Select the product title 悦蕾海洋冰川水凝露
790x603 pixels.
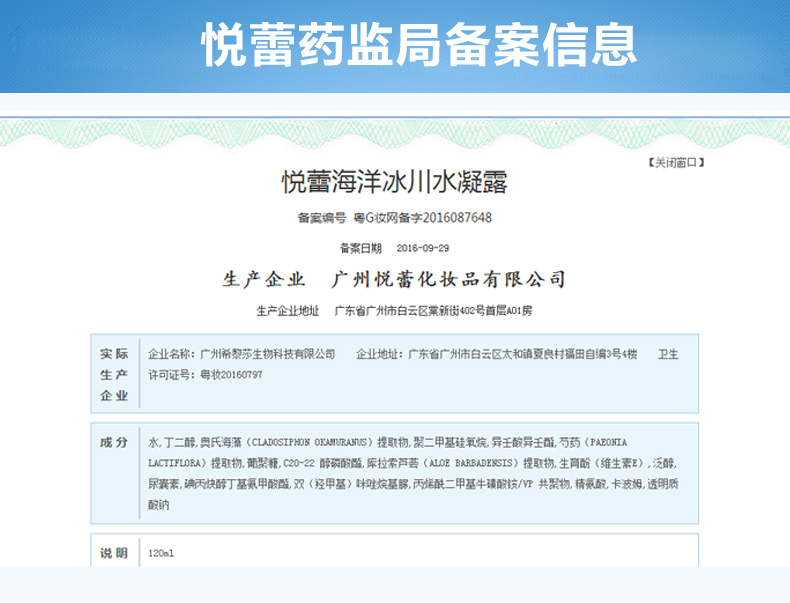[394, 182]
